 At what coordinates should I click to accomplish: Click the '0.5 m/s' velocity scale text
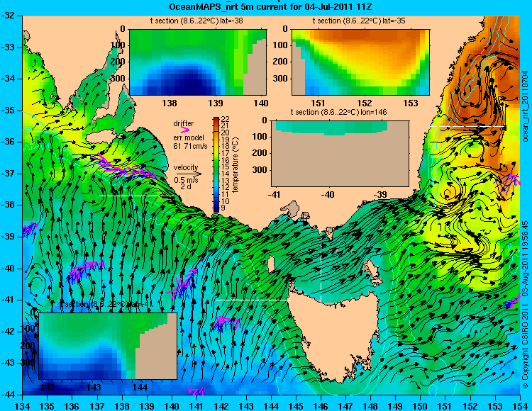186,180
